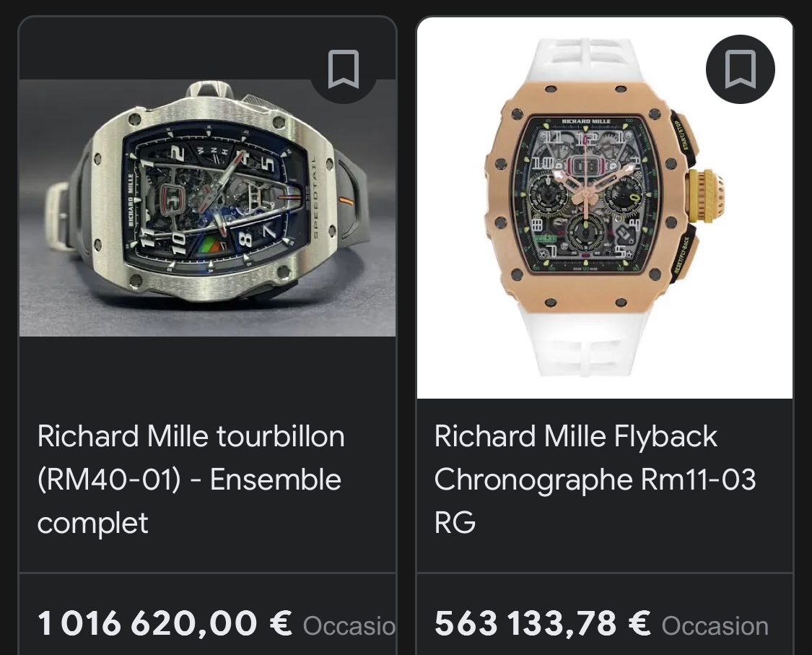Open the silver RM40-01 watch photo

click(207, 208)
